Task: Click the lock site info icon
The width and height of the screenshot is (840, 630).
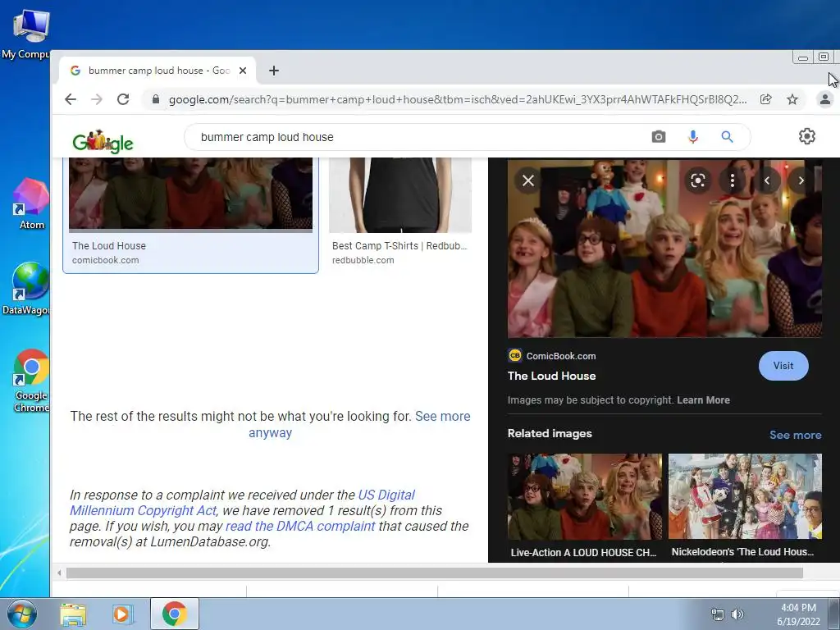Action: (x=155, y=99)
